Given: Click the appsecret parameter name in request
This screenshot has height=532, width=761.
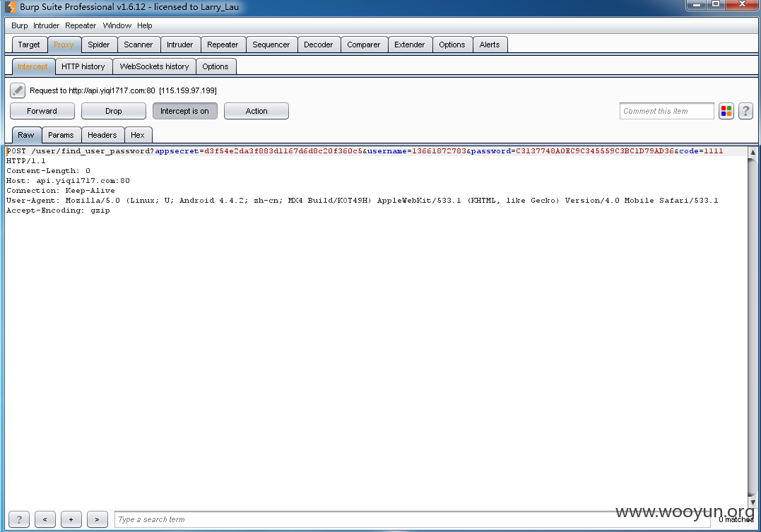Looking at the screenshot, I should coord(177,151).
